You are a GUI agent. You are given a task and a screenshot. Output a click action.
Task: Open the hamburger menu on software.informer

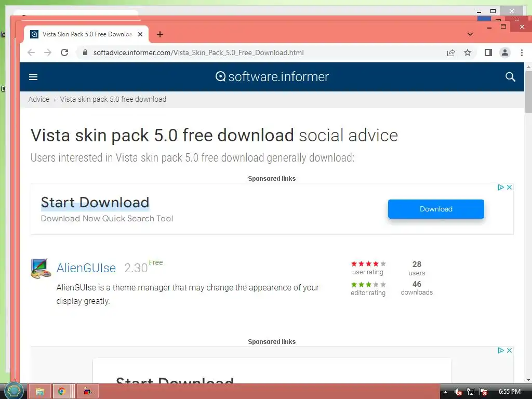click(x=33, y=77)
